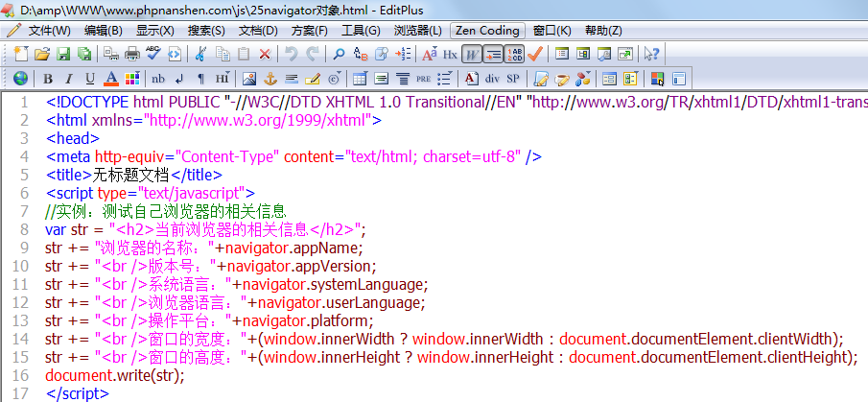Click the Open file folder icon

click(x=42, y=54)
